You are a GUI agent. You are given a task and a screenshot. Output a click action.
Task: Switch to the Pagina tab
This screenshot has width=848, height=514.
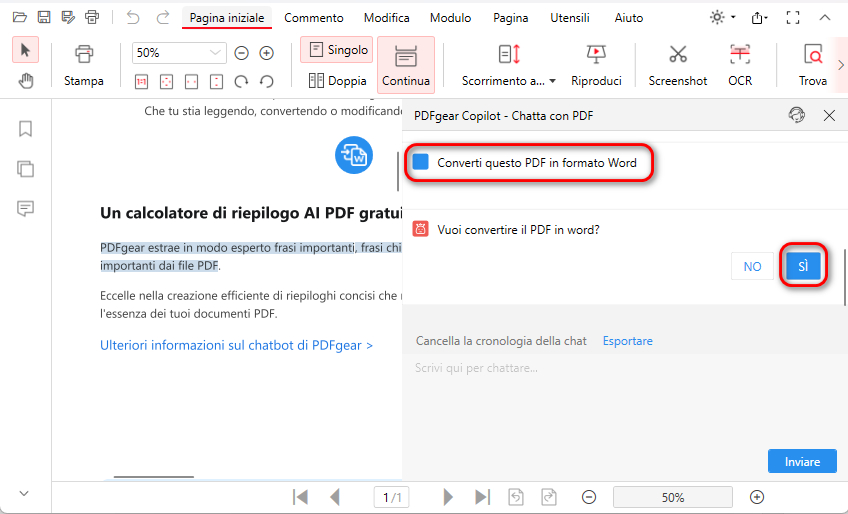click(511, 18)
